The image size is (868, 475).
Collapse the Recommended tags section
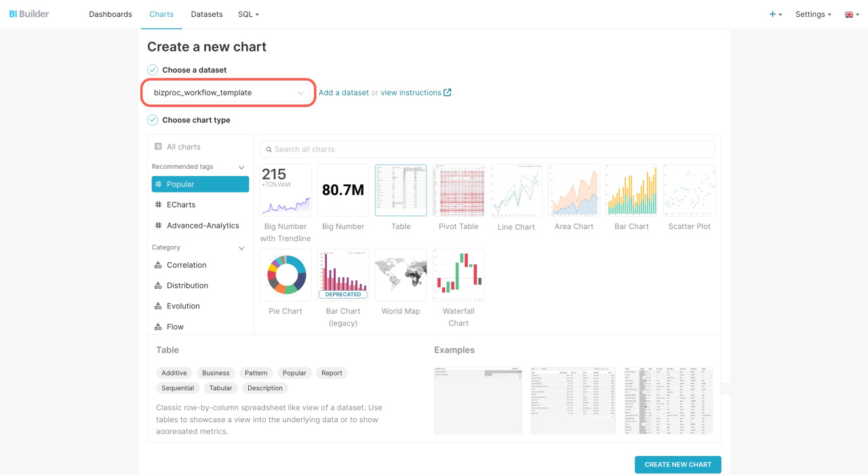tap(241, 167)
